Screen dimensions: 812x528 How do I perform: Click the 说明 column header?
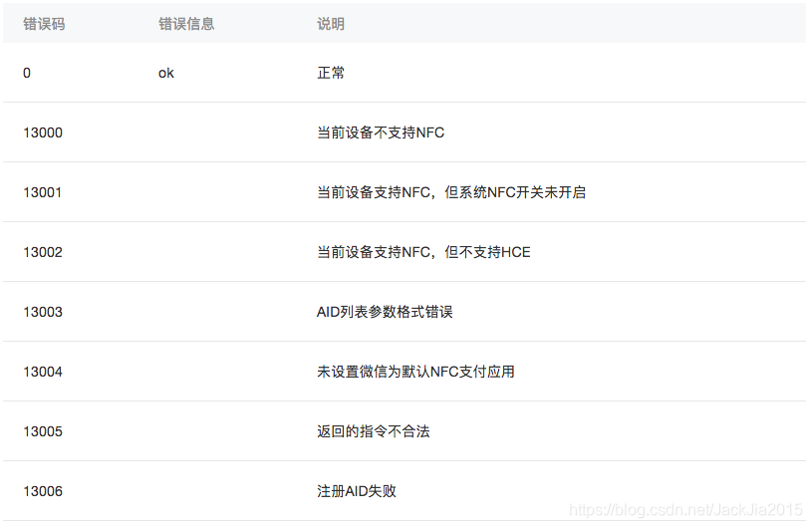point(331,24)
